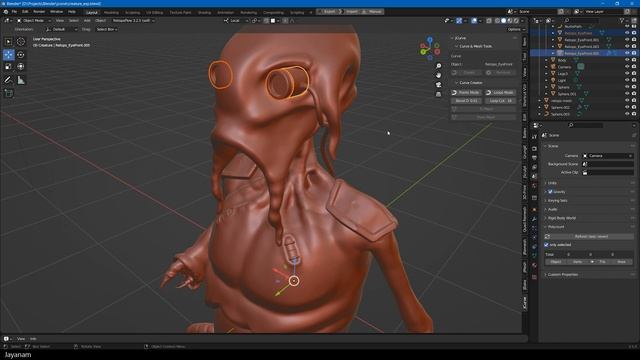Click the viewport zoom magnifier icon
Screen dimensions: 640x360
[438, 66]
